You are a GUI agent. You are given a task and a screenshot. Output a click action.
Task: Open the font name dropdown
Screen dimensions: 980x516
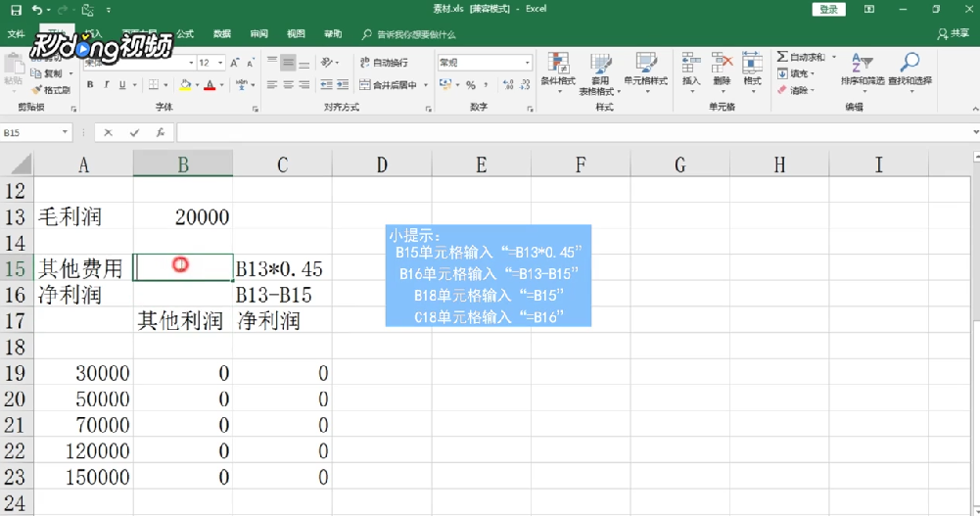[x=191, y=63]
